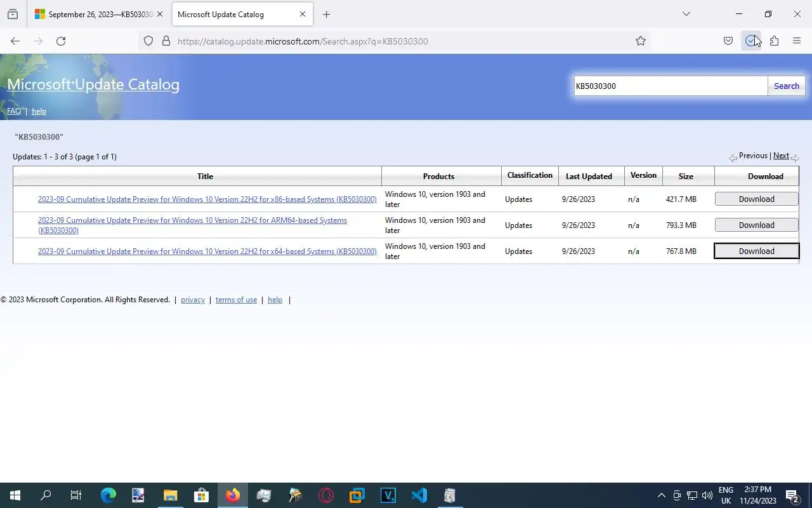Sort by the Last Updated column header
Viewport: 812px width, 508px height.
click(x=589, y=177)
